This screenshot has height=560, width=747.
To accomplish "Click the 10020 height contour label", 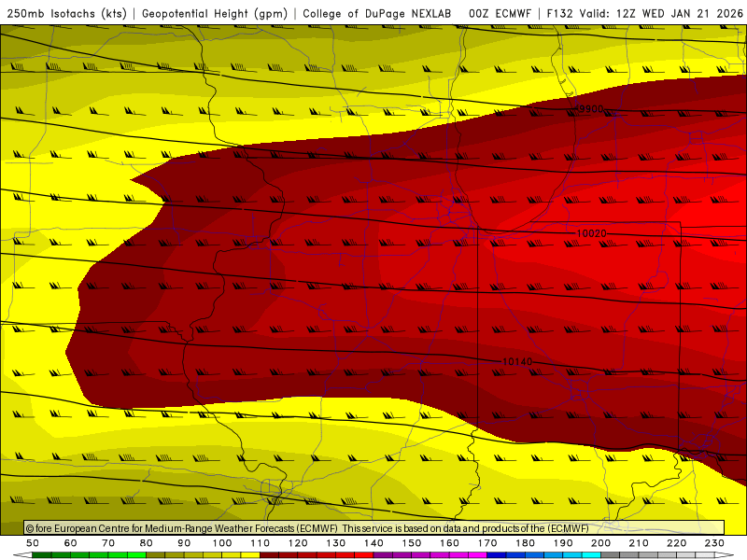I will point(592,233).
